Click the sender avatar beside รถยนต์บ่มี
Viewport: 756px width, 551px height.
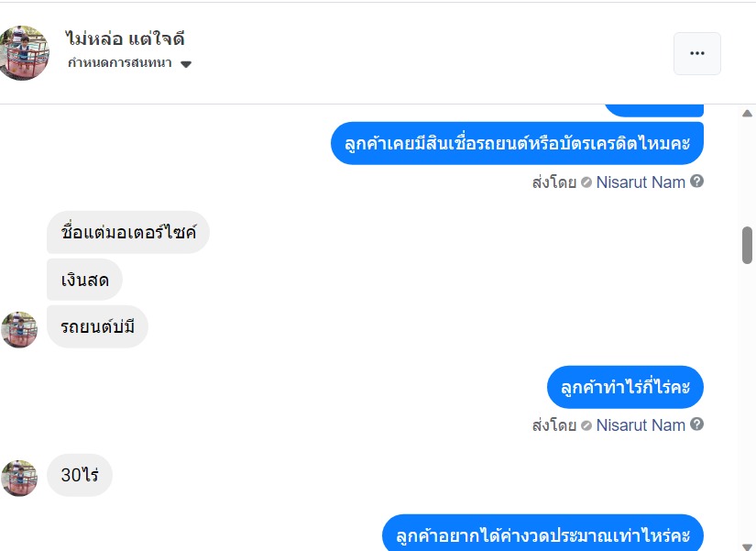[x=19, y=329]
